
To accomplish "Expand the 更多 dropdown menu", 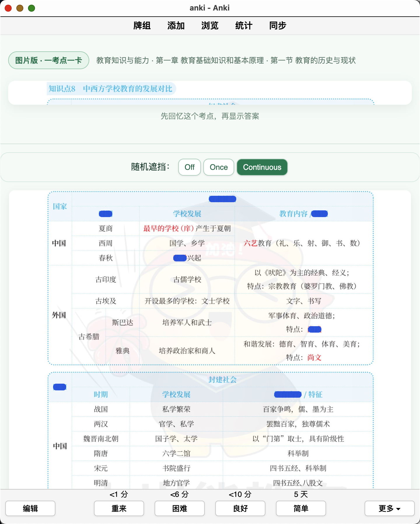I will pos(390,509).
